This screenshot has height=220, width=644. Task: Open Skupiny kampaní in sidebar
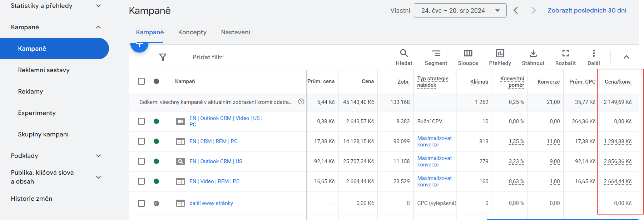click(x=43, y=134)
